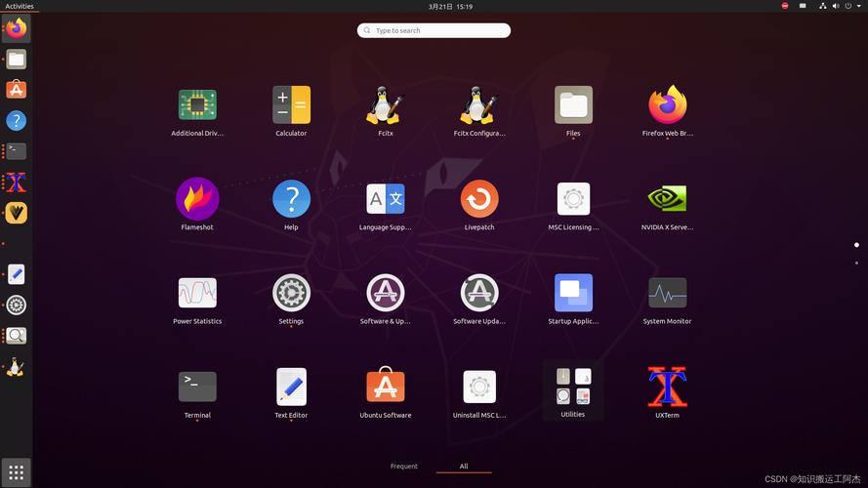Click the Show Applications grid button
This screenshot has height=488, width=868.
click(x=16, y=472)
